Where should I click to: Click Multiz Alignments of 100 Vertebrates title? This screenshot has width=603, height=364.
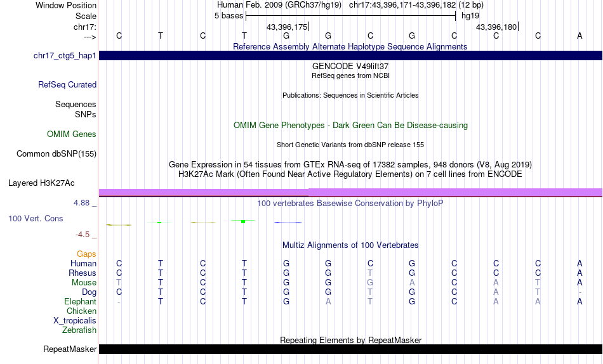350,245
